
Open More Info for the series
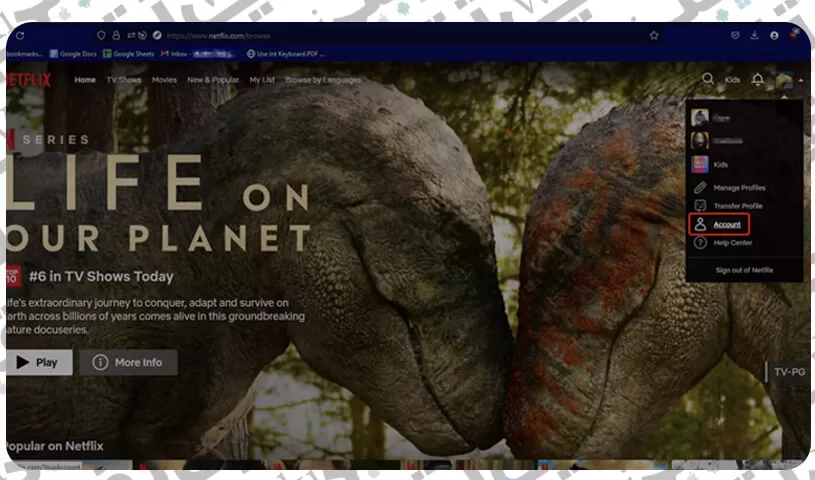coord(128,362)
